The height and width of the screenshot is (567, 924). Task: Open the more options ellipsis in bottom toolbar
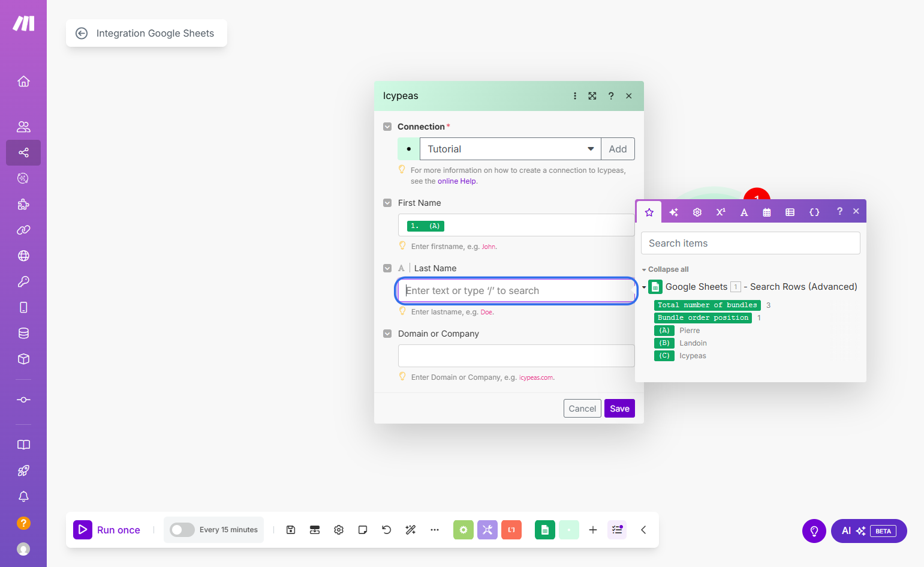tap(435, 530)
